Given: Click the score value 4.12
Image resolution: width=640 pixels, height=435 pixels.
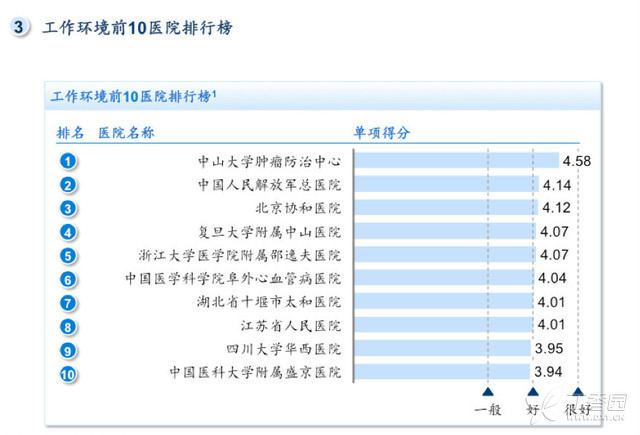Looking at the screenshot, I should pos(556,208).
